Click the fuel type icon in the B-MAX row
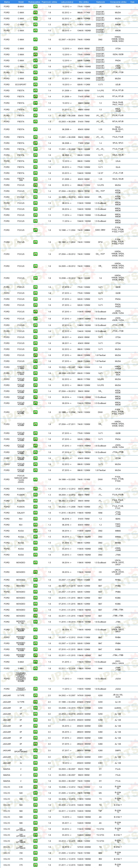The height and width of the screenshot is (868, 138). point(35,6)
